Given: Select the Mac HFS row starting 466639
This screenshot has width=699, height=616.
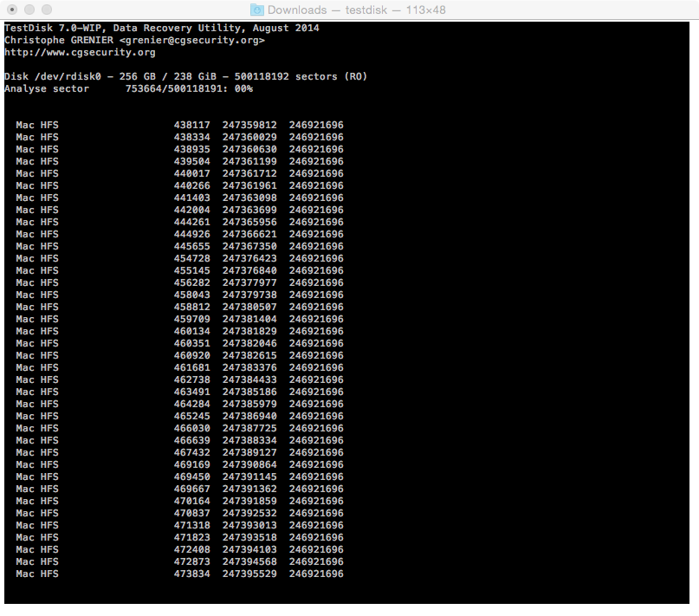Looking at the screenshot, I should (179, 440).
